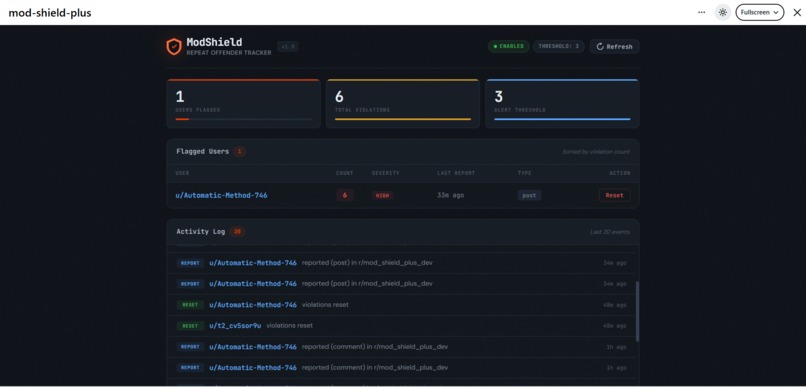This screenshot has height=387, width=806.
Task: Click the red violation count 6 badge
Action: (345, 195)
